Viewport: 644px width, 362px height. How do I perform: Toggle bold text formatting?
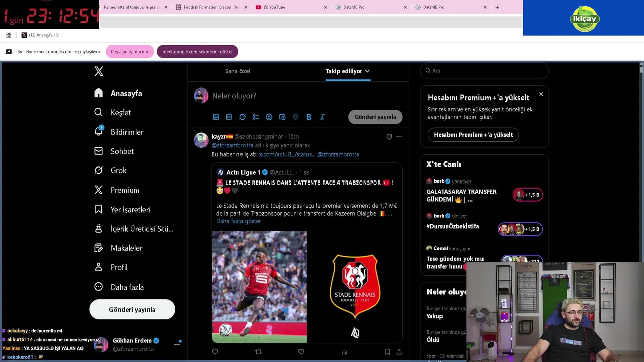pos(309,117)
